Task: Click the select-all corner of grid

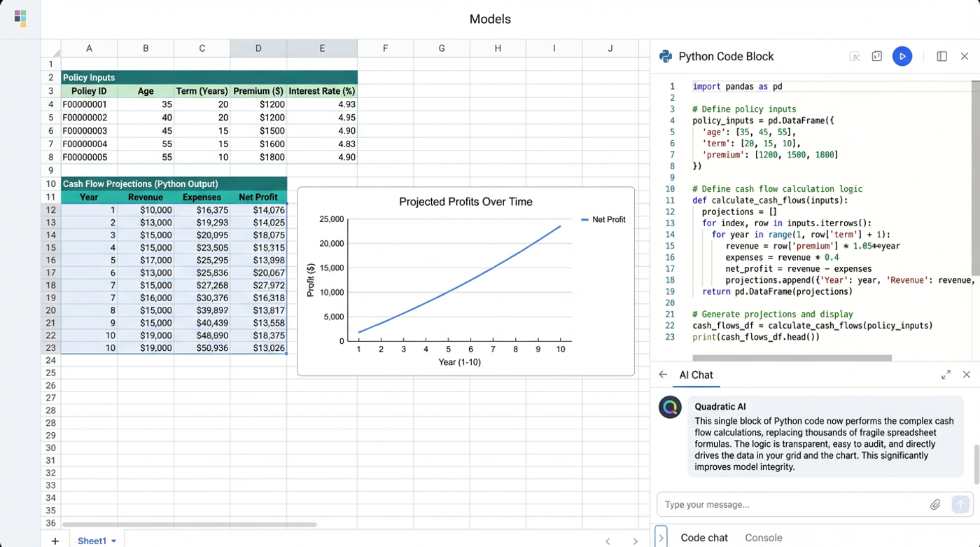Action: pyautogui.click(x=50, y=48)
